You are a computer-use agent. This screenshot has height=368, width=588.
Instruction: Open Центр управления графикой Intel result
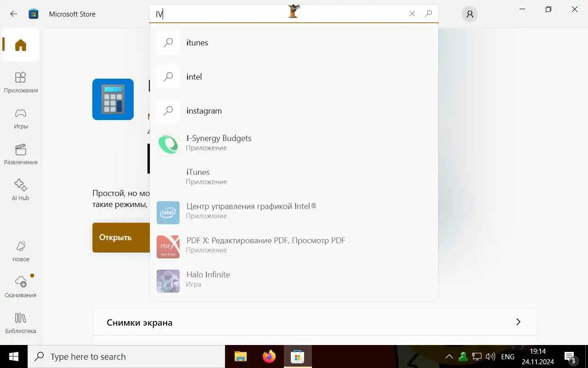click(x=294, y=213)
